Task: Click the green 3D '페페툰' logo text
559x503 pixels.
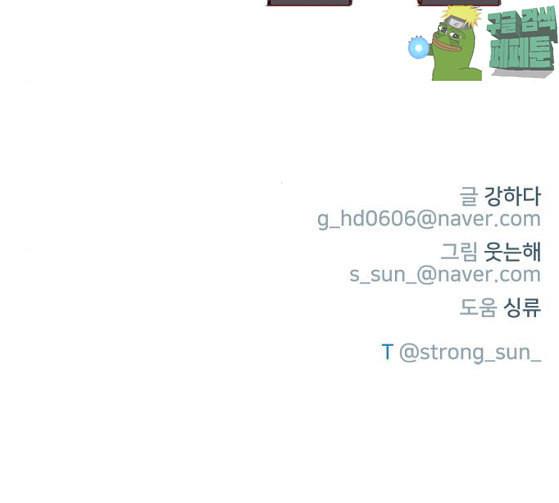Action: pos(522,53)
